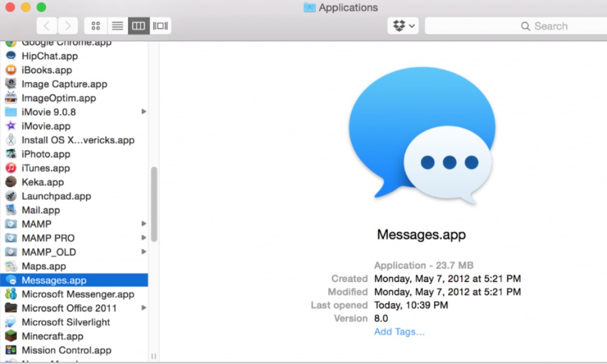This screenshot has width=607, height=364.
Task: Select ImageOptim.app row
Action: pyautogui.click(x=74, y=98)
